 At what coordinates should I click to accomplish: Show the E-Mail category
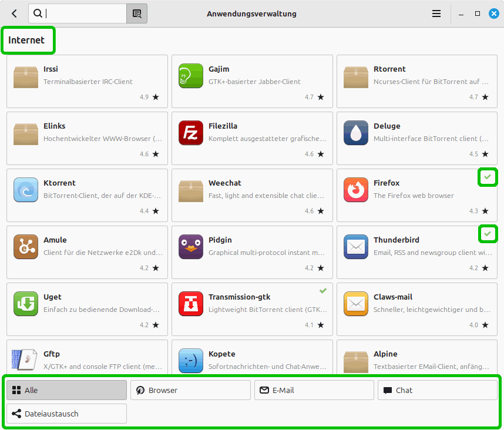(x=314, y=390)
